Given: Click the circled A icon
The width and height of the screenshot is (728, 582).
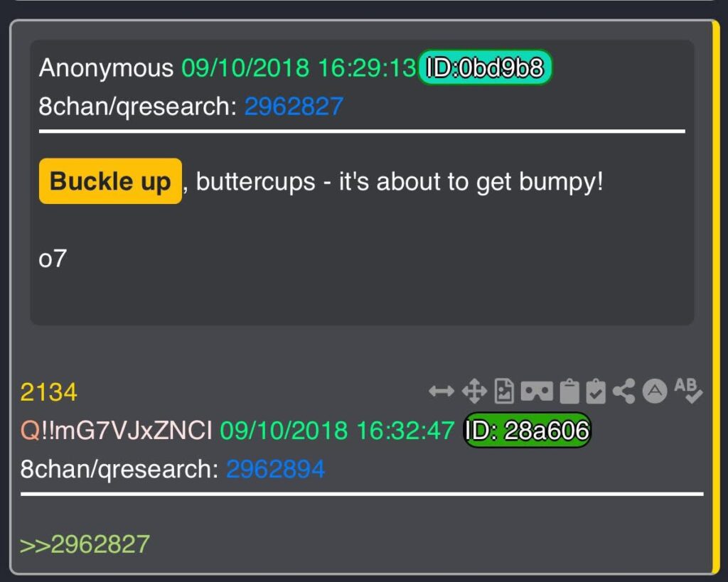Looking at the screenshot, I should pos(655,392).
